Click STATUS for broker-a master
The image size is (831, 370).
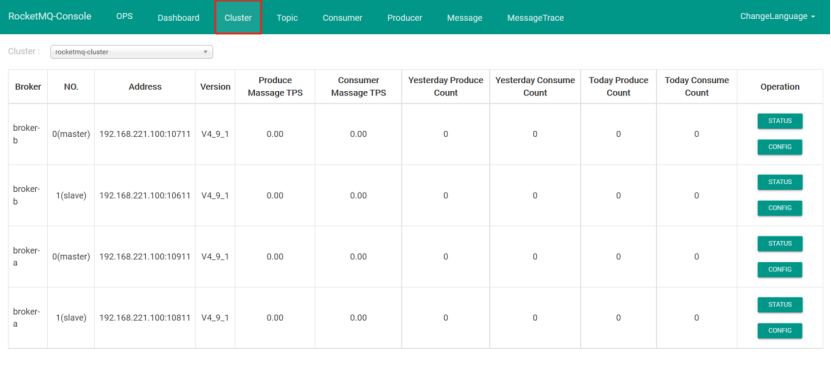tap(780, 243)
